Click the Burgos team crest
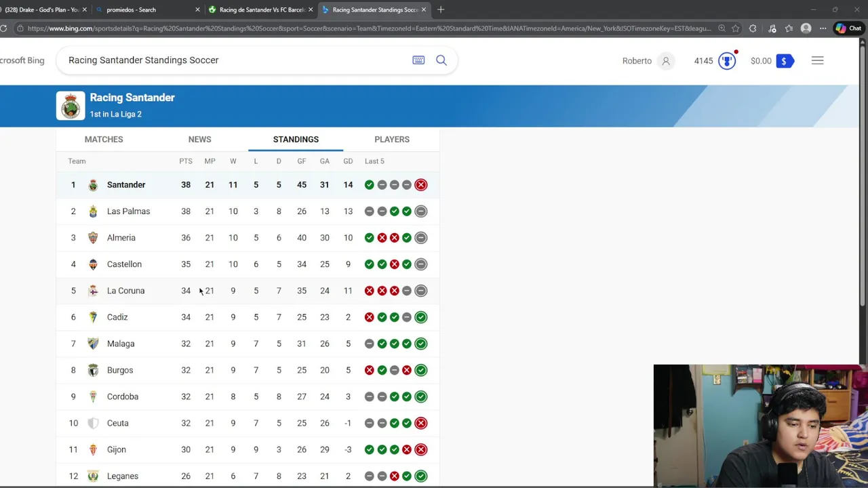 click(93, 370)
